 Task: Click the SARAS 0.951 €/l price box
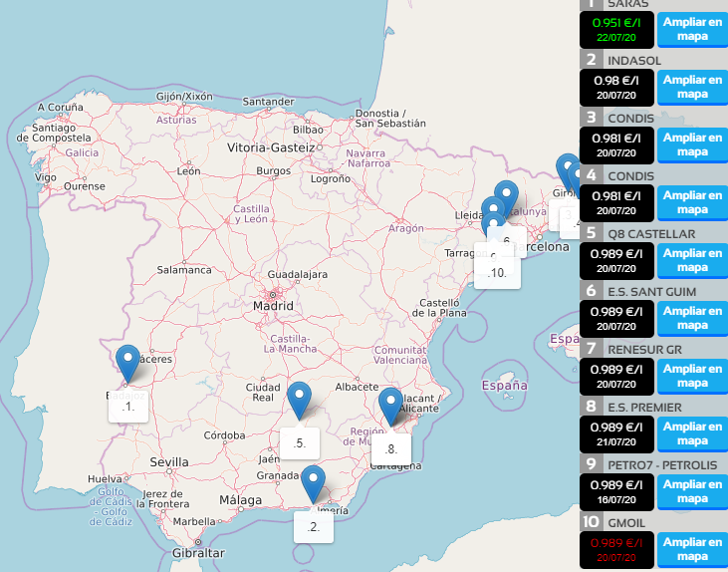point(617,30)
